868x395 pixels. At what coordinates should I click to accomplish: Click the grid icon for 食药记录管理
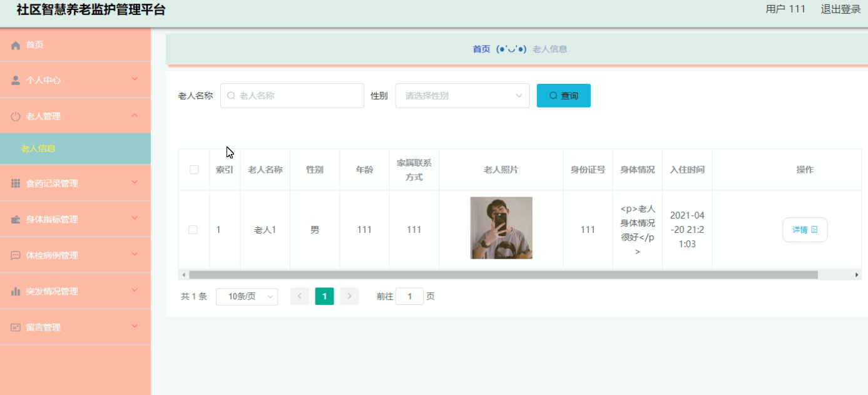tap(15, 182)
